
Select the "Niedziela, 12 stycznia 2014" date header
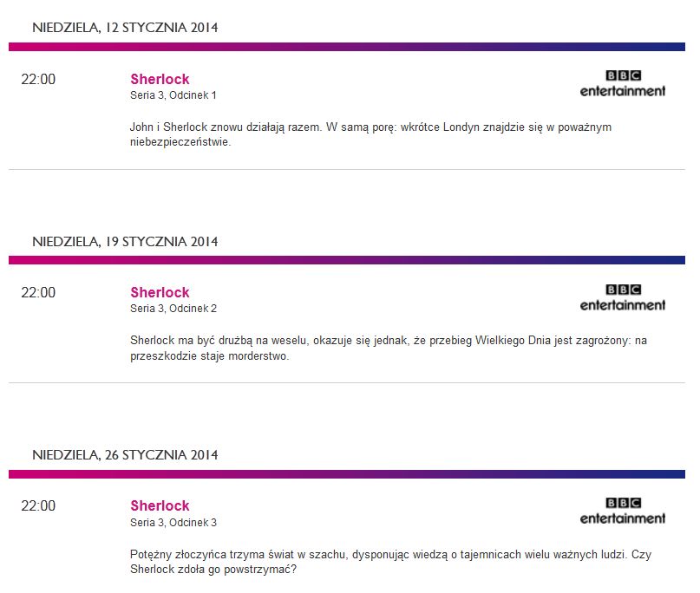coord(125,28)
